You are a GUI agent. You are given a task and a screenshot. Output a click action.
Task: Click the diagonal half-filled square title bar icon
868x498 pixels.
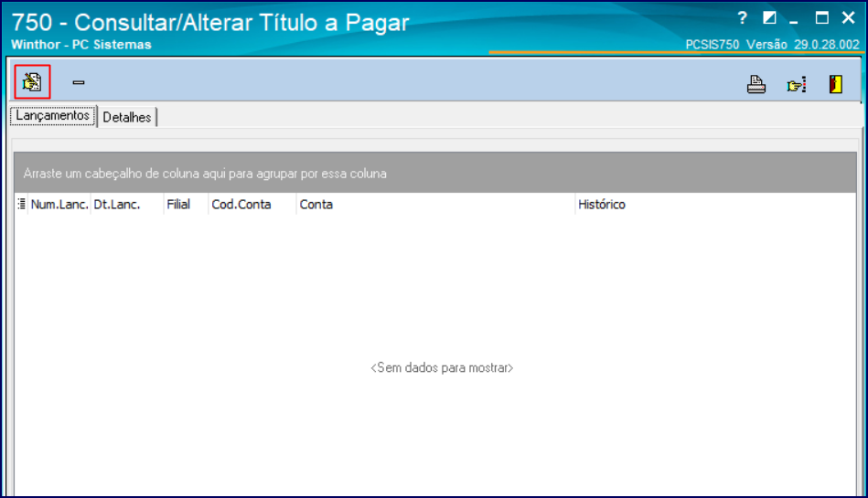tap(769, 17)
